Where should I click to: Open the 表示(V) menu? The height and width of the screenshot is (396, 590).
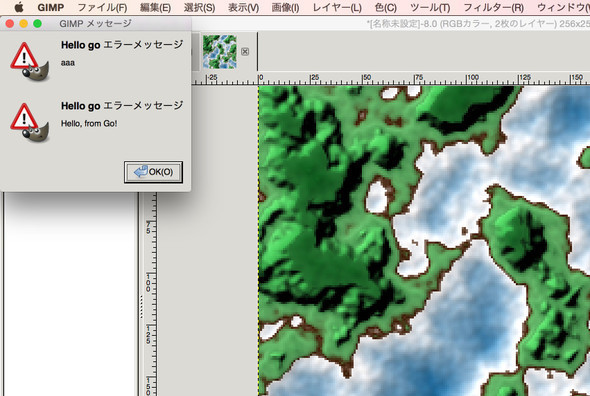tap(243, 7)
